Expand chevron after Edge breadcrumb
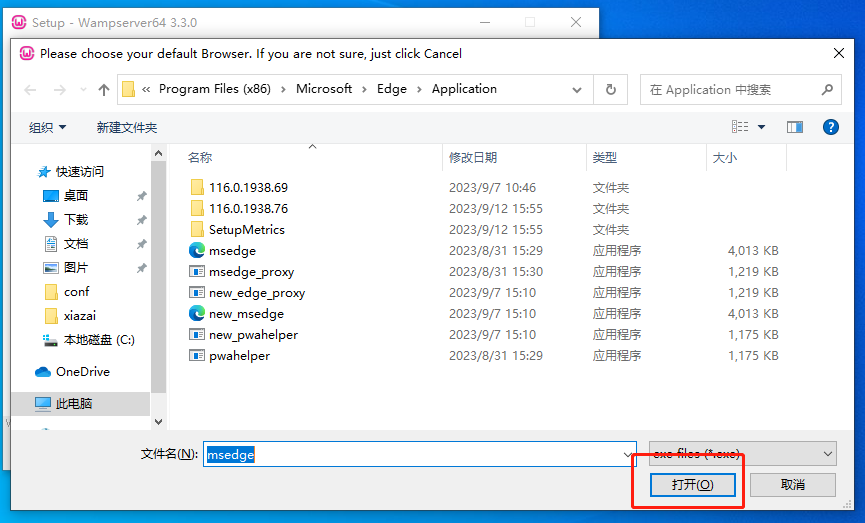 pos(419,89)
